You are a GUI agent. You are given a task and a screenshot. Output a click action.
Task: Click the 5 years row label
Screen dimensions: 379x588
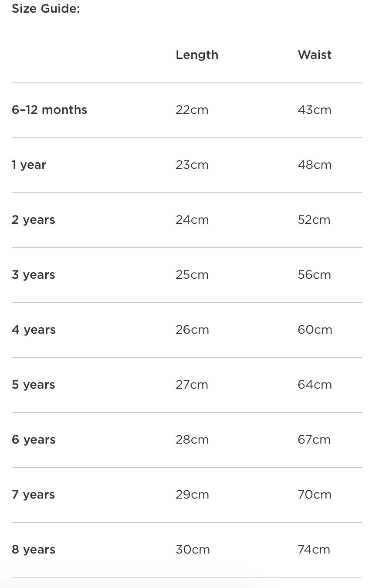click(x=34, y=385)
